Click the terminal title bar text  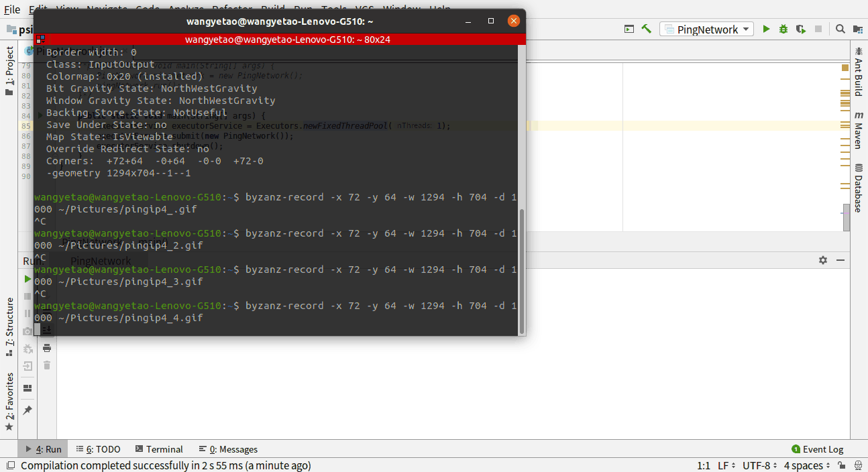(x=280, y=21)
